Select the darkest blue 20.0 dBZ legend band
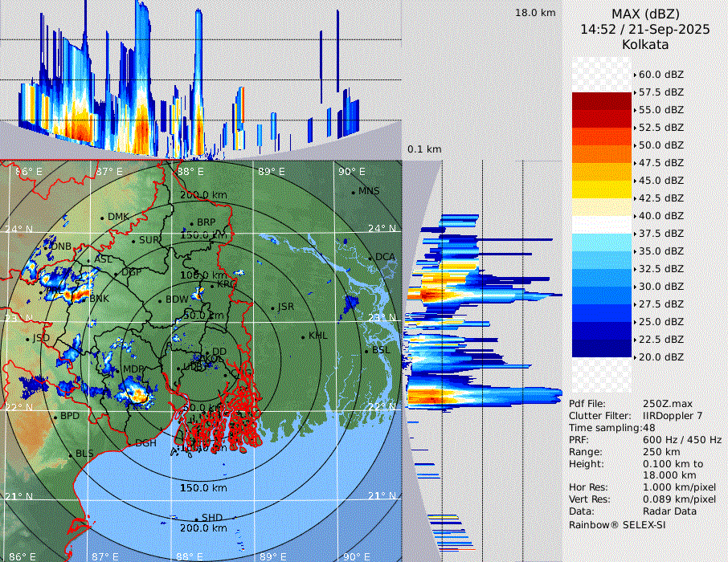This screenshot has height=562, width=728. click(x=602, y=348)
